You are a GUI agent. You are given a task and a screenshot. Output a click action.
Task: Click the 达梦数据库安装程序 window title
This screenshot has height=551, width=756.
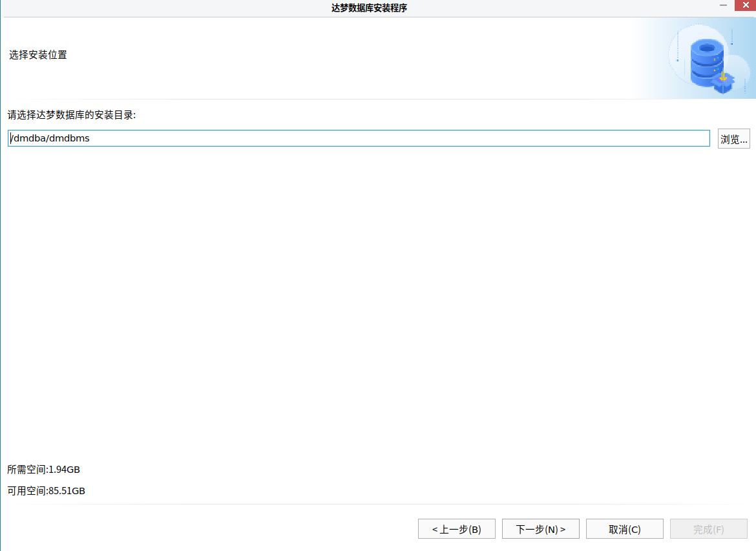(370, 8)
